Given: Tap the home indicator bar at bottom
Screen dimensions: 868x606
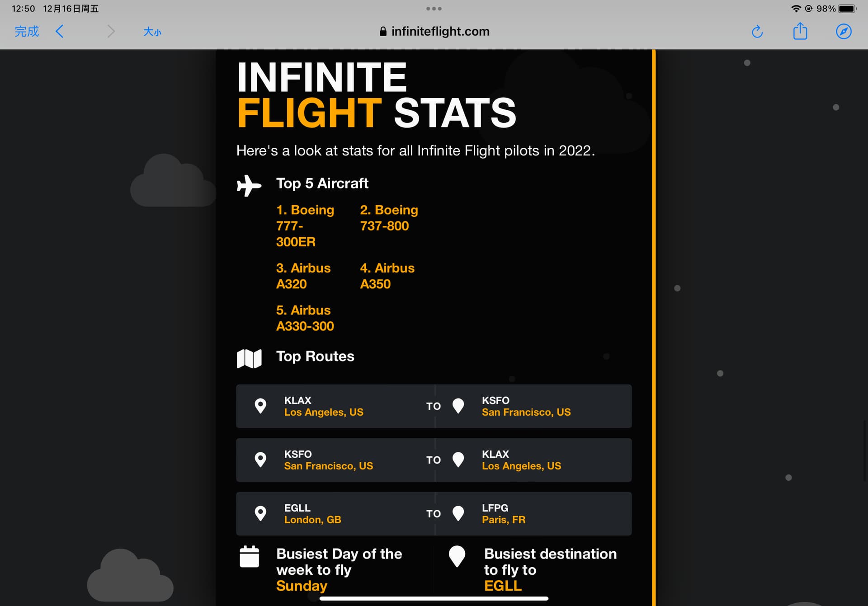Looking at the screenshot, I should point(434,599).
